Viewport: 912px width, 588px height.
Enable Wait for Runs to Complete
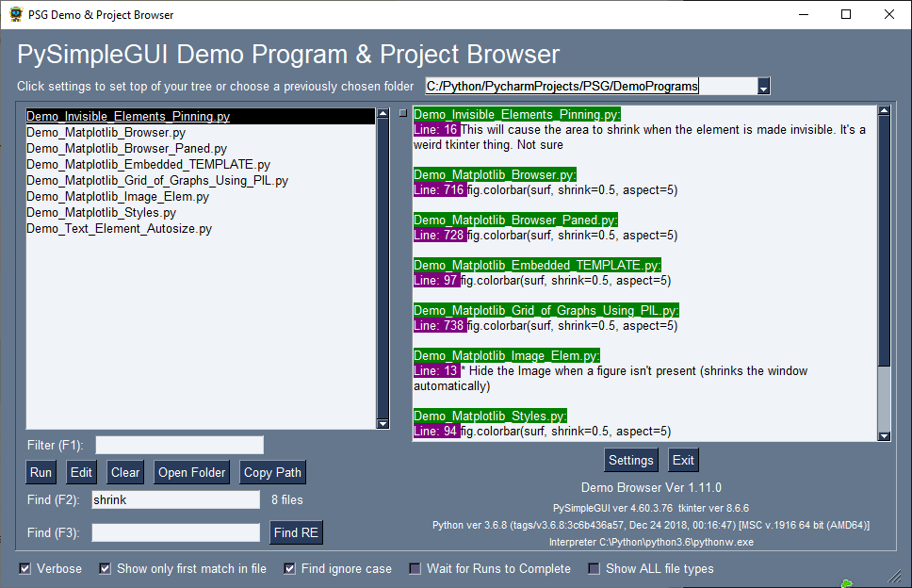pos(415,568)
